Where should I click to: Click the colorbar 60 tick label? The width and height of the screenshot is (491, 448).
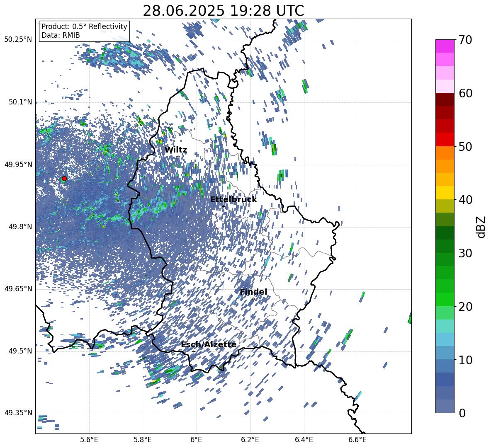[x=466, y=93]
